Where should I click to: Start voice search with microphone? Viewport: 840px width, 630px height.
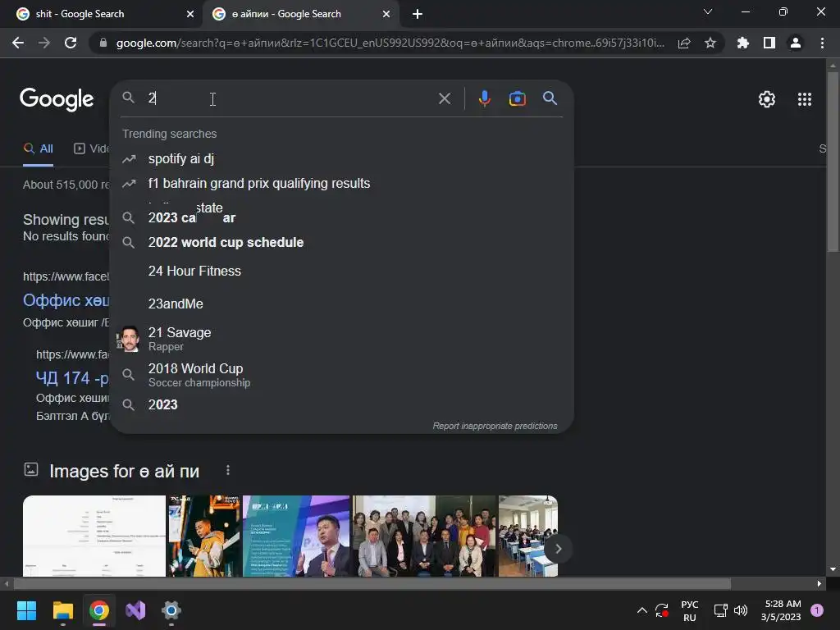(x=484, y=98)
